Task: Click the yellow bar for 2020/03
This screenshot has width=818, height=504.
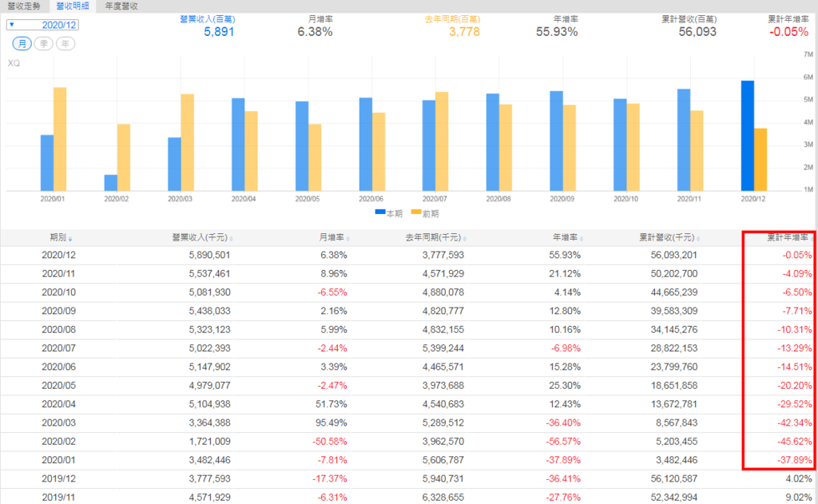Action: [x=187, y=142]
